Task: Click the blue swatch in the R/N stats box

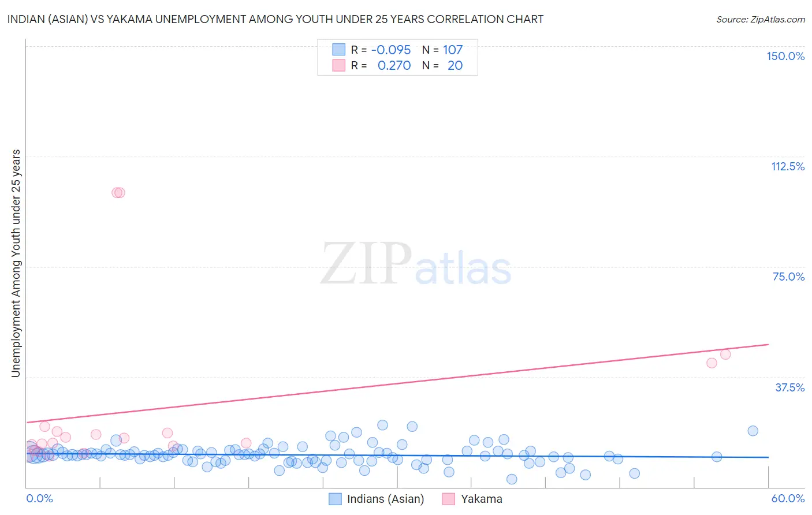Action: pos(338,50)
